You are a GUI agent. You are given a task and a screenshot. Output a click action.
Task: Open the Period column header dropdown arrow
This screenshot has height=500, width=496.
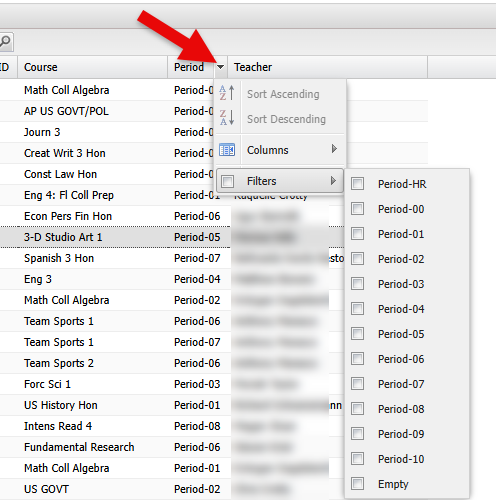click(x=220, y=67)
